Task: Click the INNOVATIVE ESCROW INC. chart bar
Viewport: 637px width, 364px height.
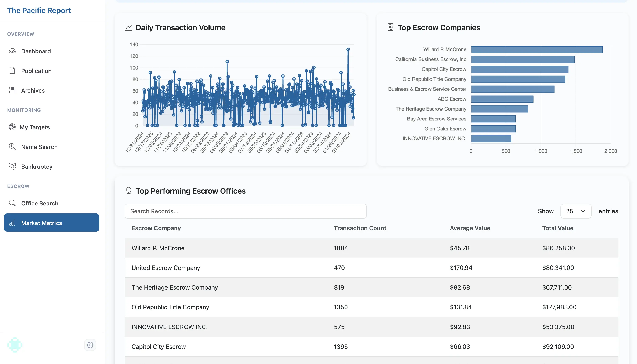Action: (491, 138)
